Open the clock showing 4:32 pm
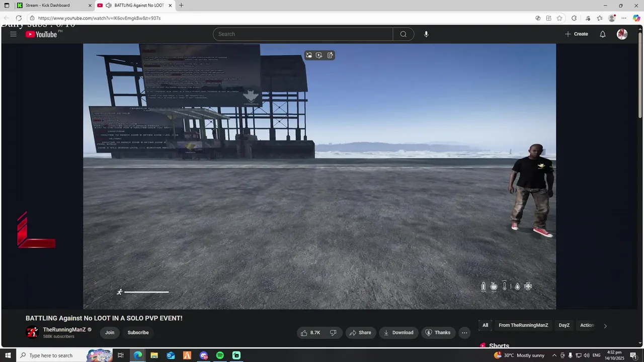 point(615,355)
